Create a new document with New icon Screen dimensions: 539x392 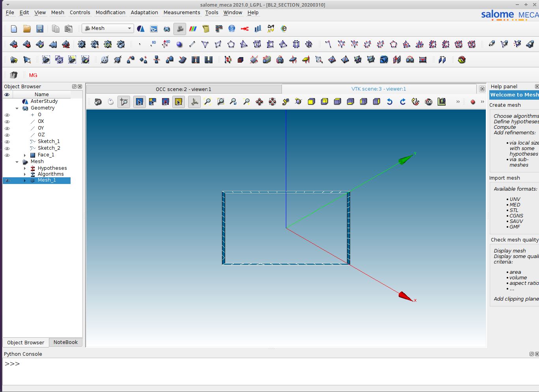[14, 29]
